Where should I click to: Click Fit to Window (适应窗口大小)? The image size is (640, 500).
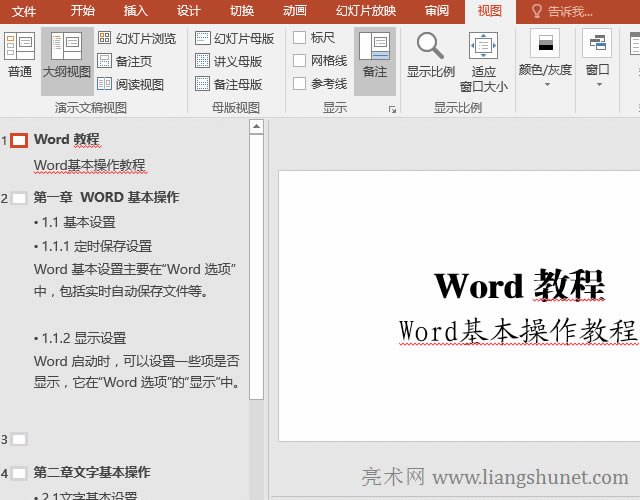(x=484, y=60)
